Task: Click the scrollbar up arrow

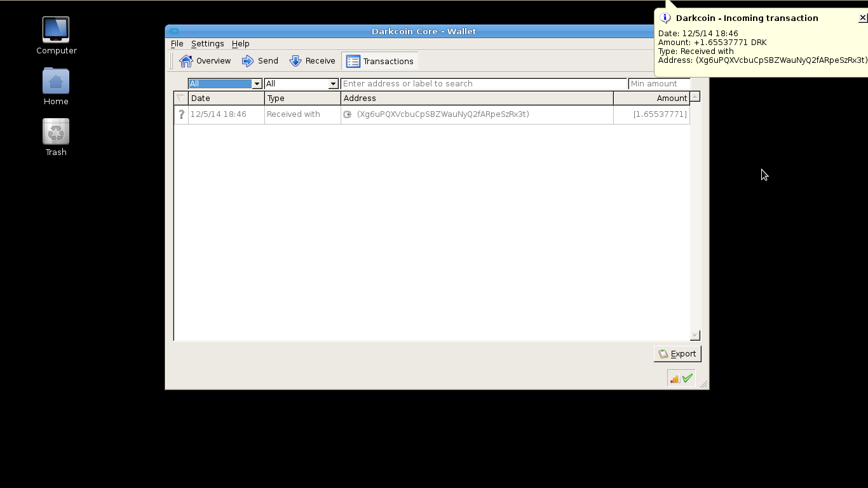Action: point(695,97)
